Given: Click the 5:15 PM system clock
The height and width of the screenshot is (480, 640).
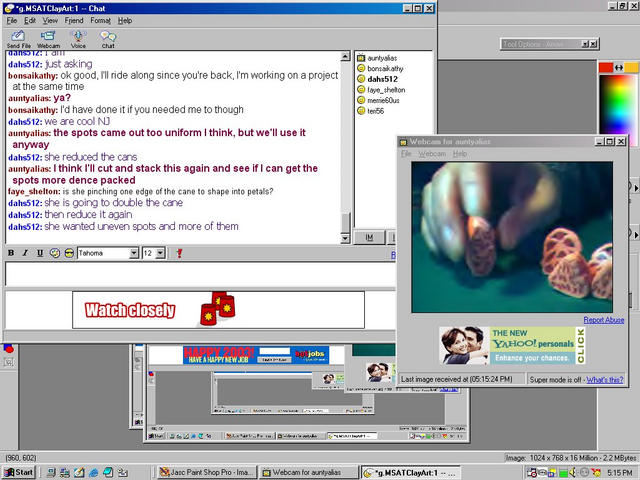Looking at the screenshot, I should pyautogui.click(x=620, y=473).
